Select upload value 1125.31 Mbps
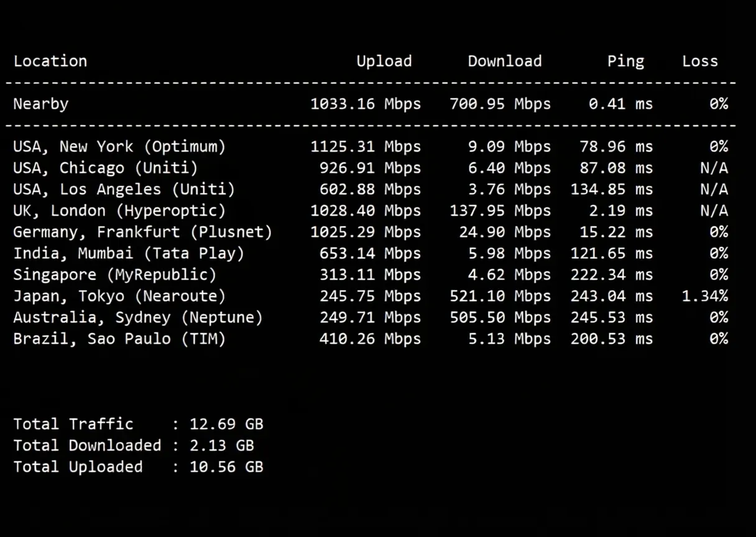 pos(366,147)
